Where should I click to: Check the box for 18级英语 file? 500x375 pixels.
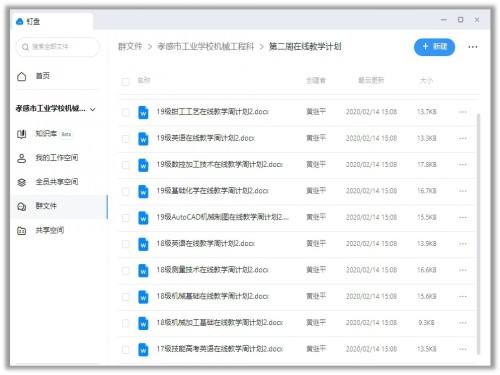pos(126,244)
